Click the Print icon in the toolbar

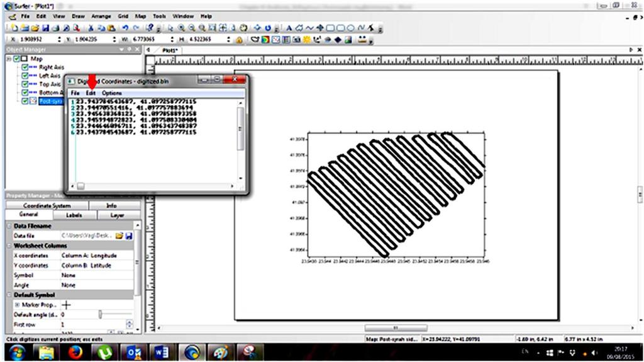pyautogui.click(x=55, y=28)
